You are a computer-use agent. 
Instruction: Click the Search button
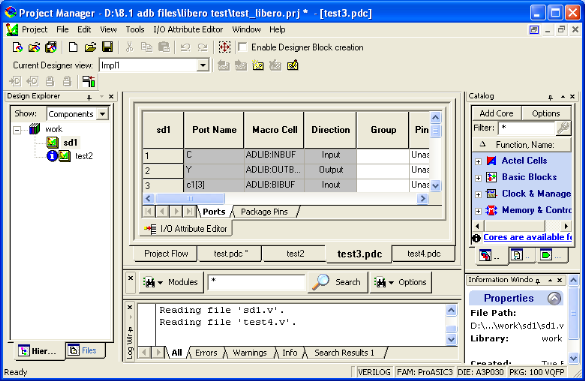tap(337, 282)
